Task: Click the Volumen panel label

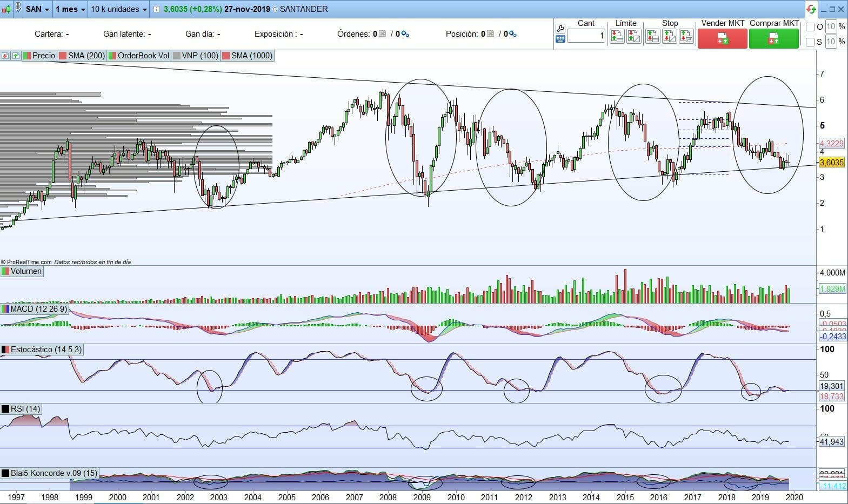Action: [x=26, y=271]
